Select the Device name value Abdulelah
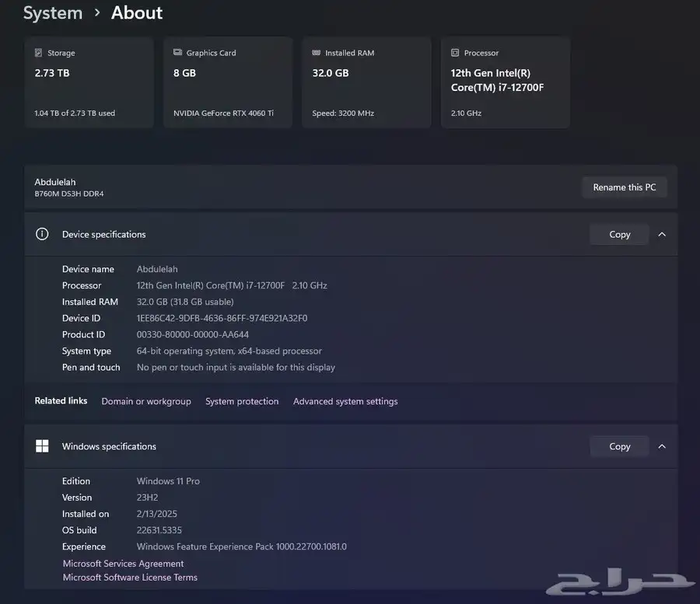 [x=157, y=269]
